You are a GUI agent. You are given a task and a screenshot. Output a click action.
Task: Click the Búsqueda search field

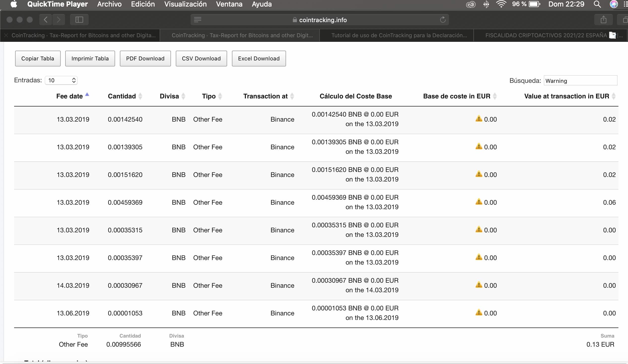coord(580,81)
